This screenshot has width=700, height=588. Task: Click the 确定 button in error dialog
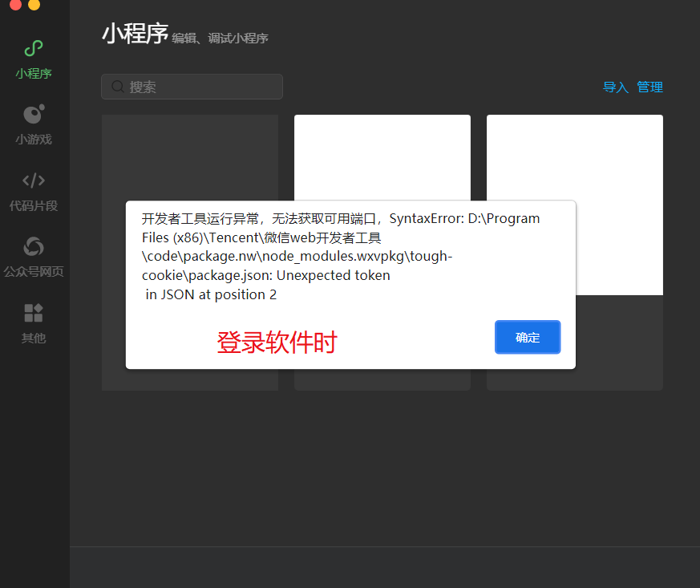click(528, 337)
